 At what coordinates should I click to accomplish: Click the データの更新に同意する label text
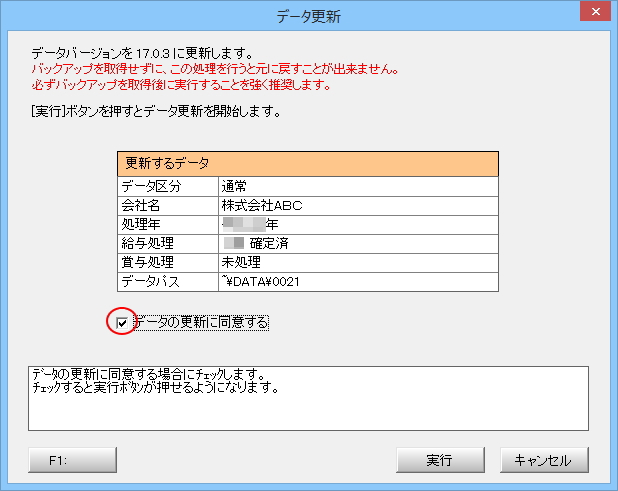tap(200, 323)
